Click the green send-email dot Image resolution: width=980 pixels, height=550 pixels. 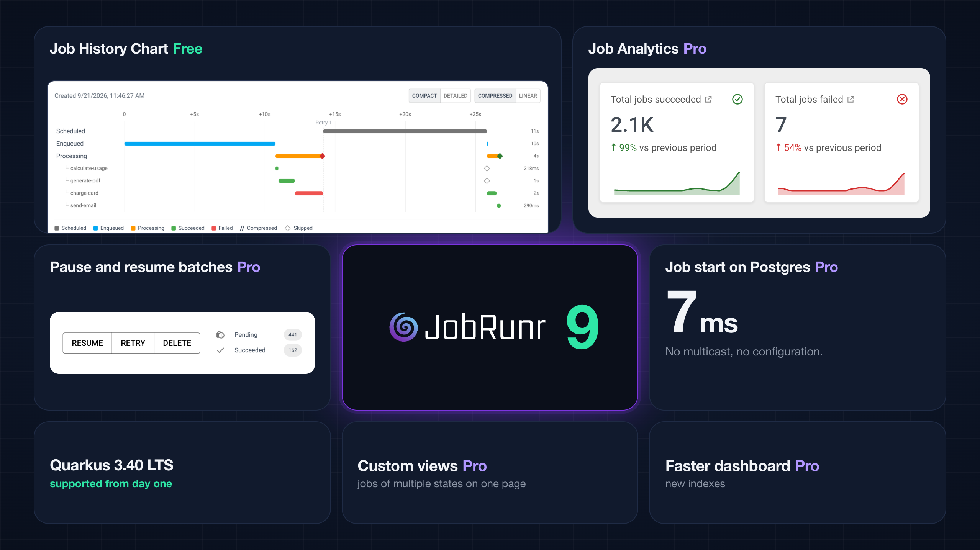click(499, 206)
